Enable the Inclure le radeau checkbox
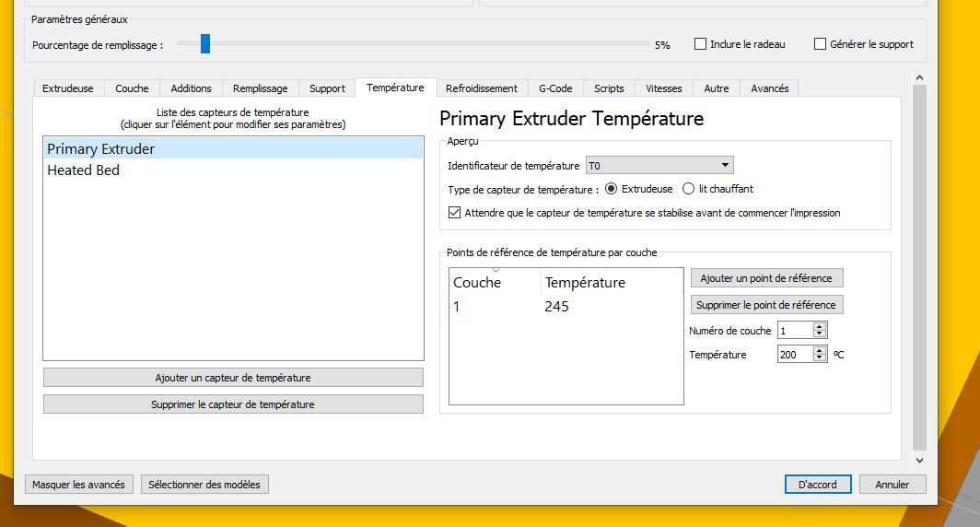 pyautogui.click(x=701, y=43)
